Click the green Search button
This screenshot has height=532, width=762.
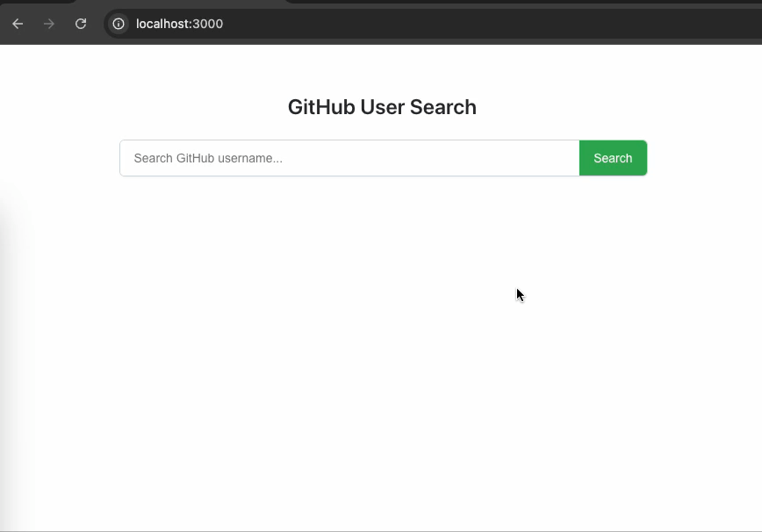click(613, 158)
